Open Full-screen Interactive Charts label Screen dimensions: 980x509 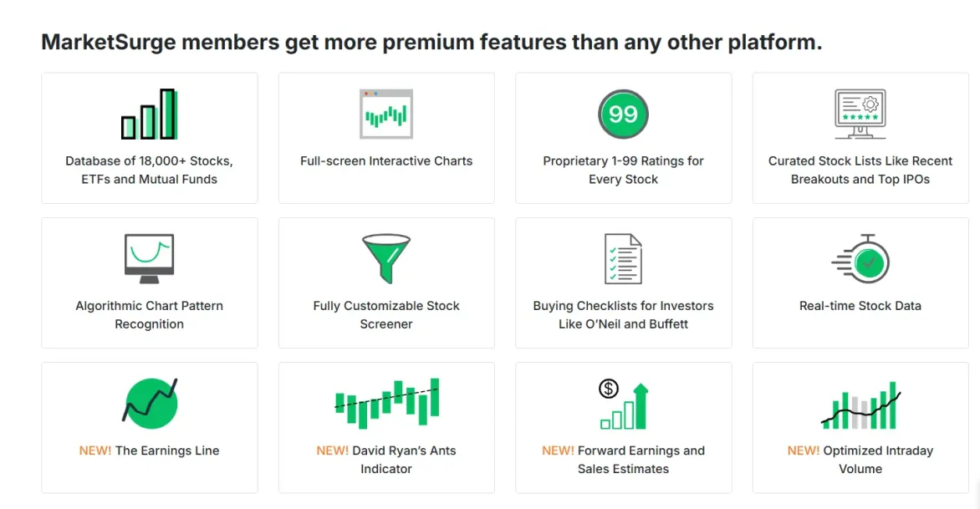(x=386, y=161)
